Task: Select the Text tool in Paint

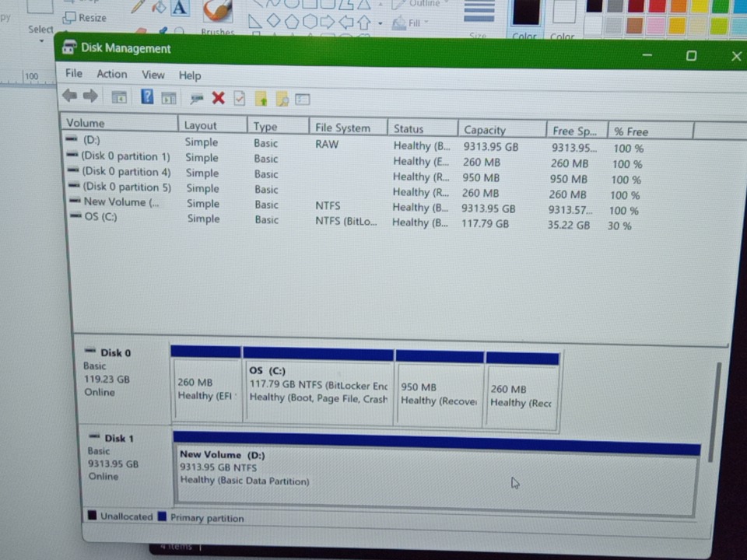Action: click(x=180, y=8)
